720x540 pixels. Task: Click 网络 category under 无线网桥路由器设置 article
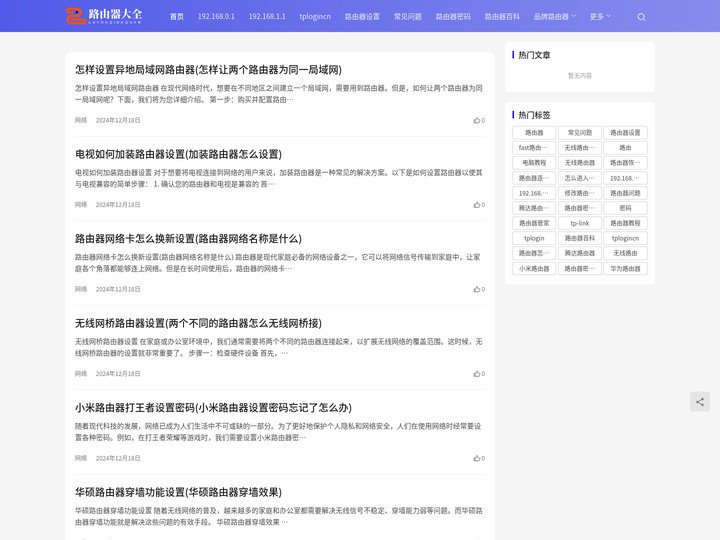[81, 374]
